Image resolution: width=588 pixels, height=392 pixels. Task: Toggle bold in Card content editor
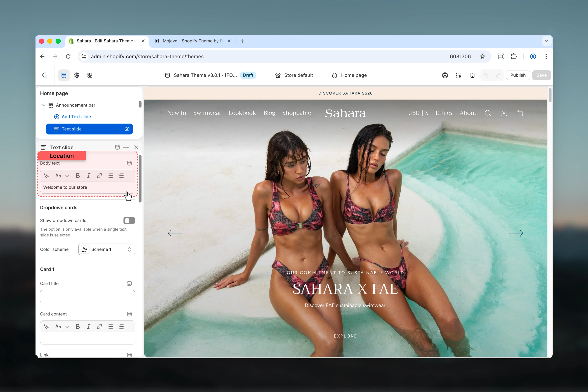[x=78, y=327]
